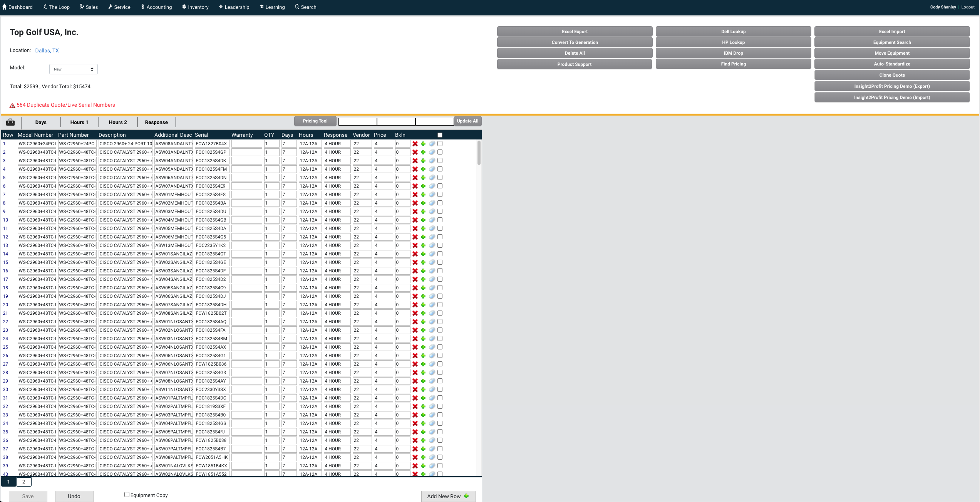Click the duplicate serial warning triangle icon
Image resolution: width=980 pixels, height=502 pixels.
pyautogui.click(x=12, y=105)
